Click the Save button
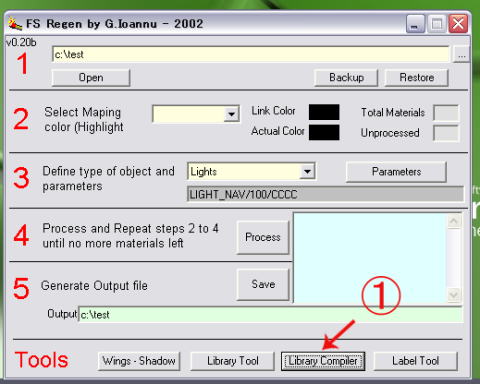Viewport: 480px width, 384px height. tap(263, 284)
